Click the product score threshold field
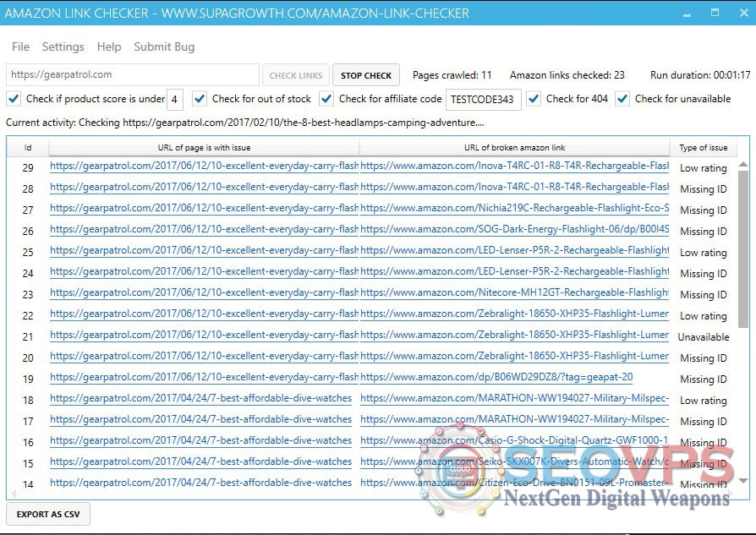756x535 pixels. coord(174,99)
